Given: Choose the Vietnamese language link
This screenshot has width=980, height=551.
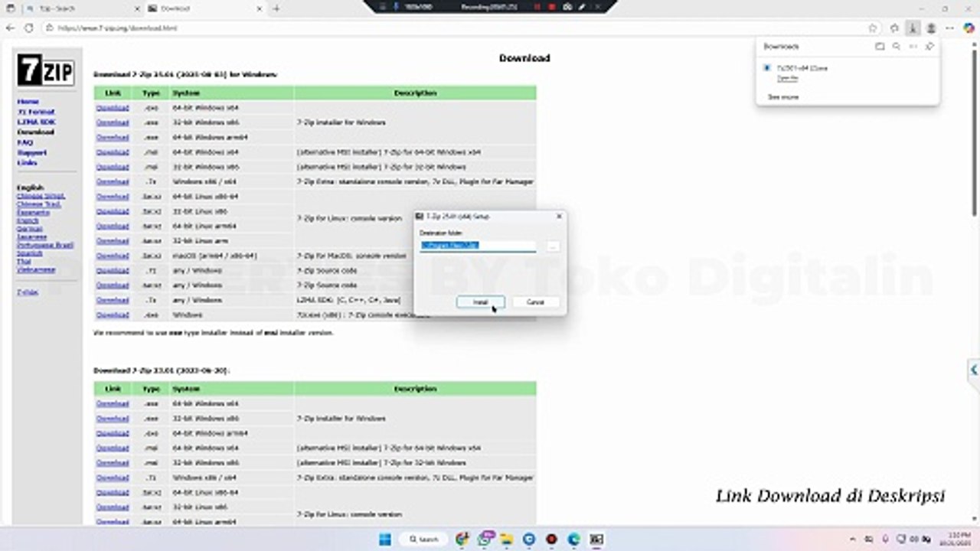Looking at the screenshot, I should pos(36,269).
